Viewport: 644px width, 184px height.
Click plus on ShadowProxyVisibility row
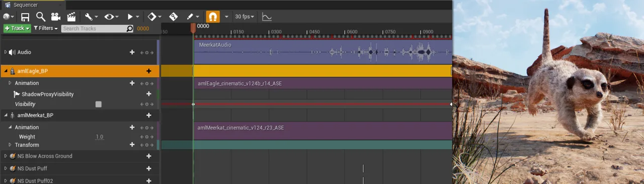148,94
